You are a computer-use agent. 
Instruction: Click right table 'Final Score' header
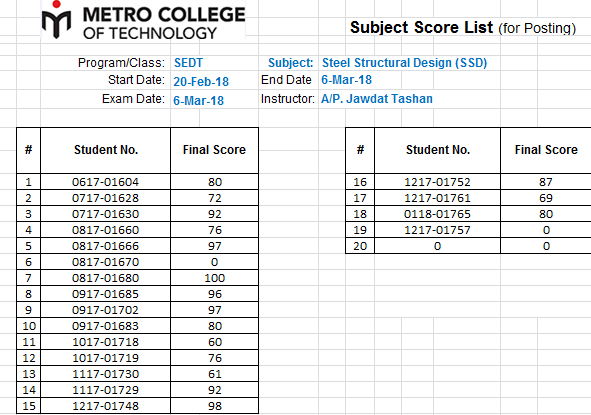[546, 150]
